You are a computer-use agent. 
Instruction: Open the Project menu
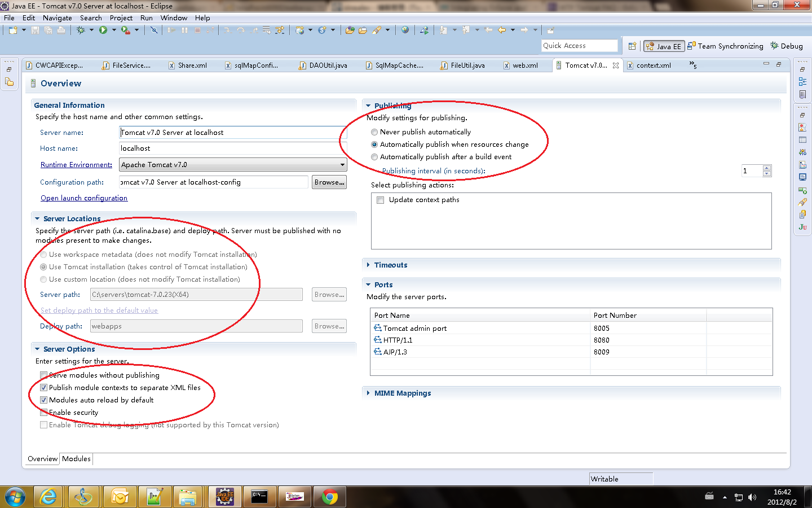(121, 17)
